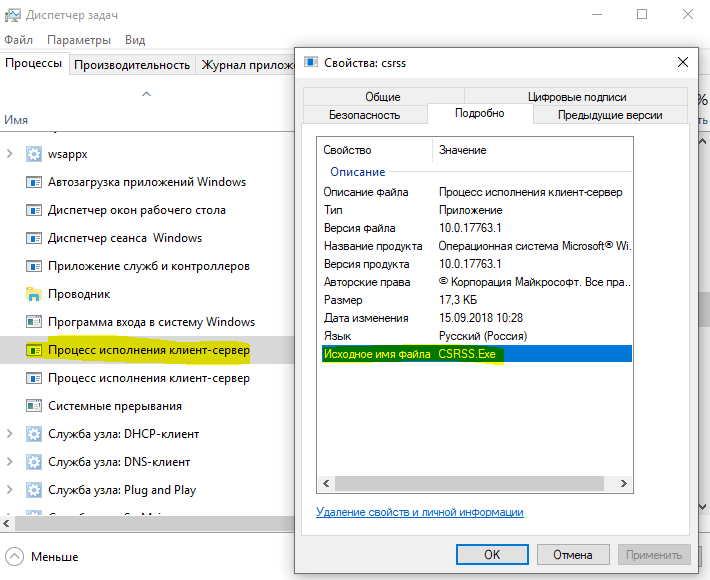Click the properties list horizontal scrollbar thumb
This screenshot has width=710, height=580.
470,483
